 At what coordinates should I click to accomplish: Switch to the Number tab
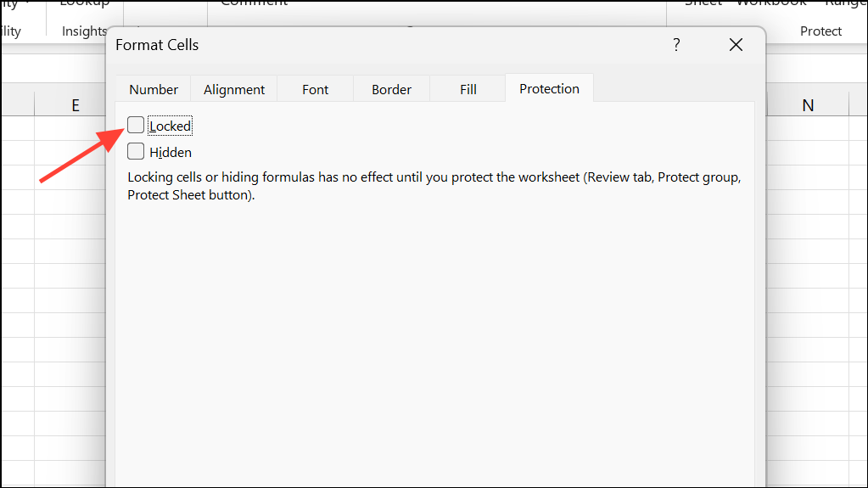pos(154,89)
